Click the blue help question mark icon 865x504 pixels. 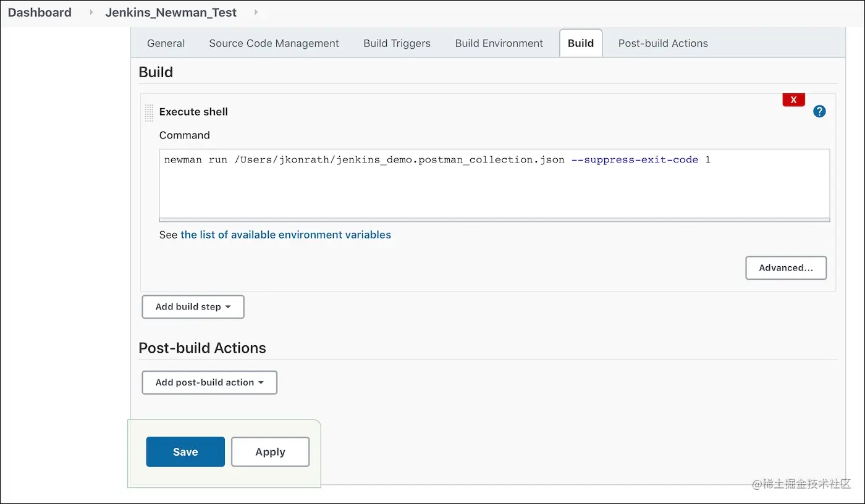tap(819, 111)
